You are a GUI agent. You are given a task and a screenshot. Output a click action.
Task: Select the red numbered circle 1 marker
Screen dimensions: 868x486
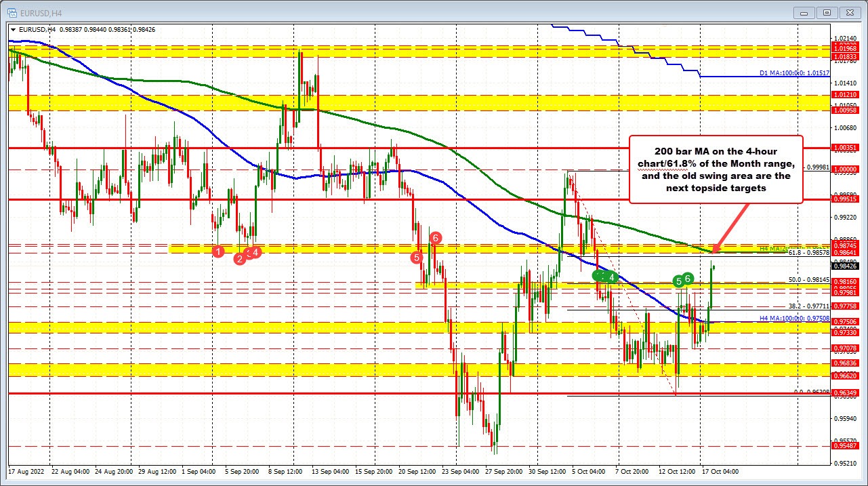[x=218, y=251]
